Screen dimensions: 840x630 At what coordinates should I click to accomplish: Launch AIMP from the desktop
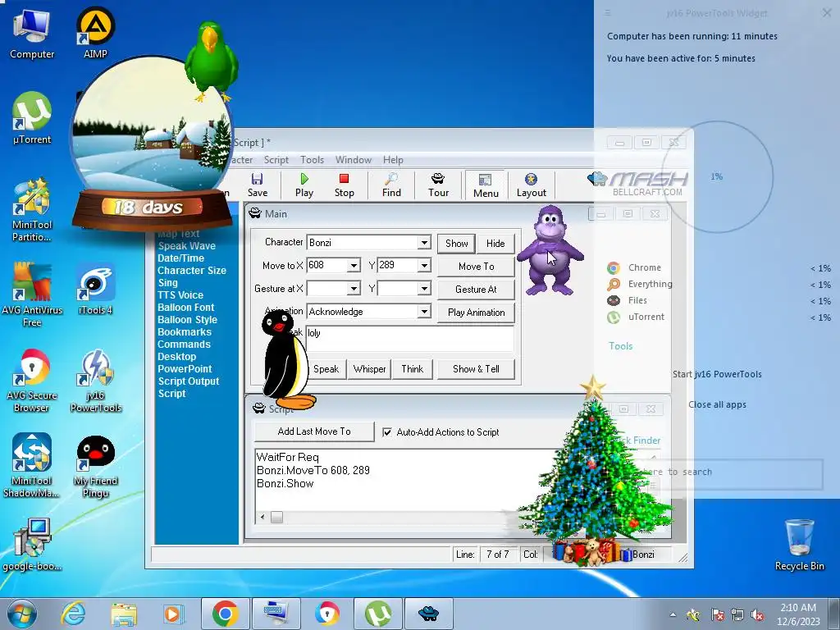coord(95,34)
